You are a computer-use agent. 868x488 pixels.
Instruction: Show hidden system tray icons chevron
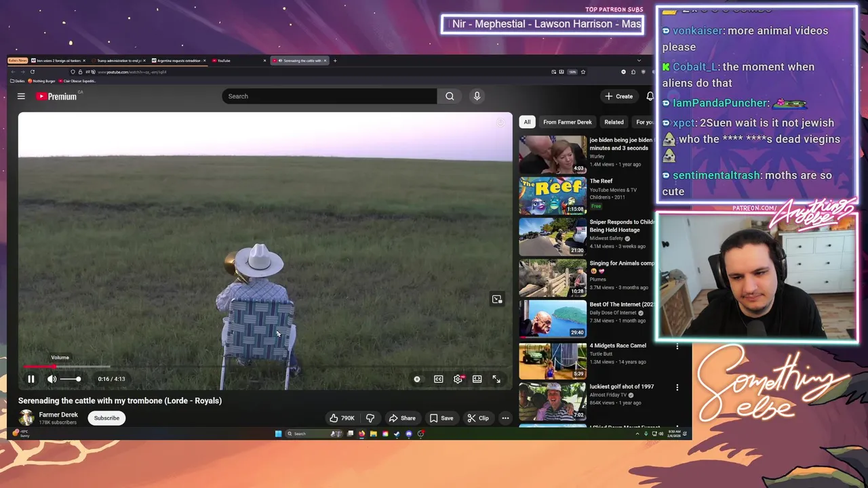637,434
